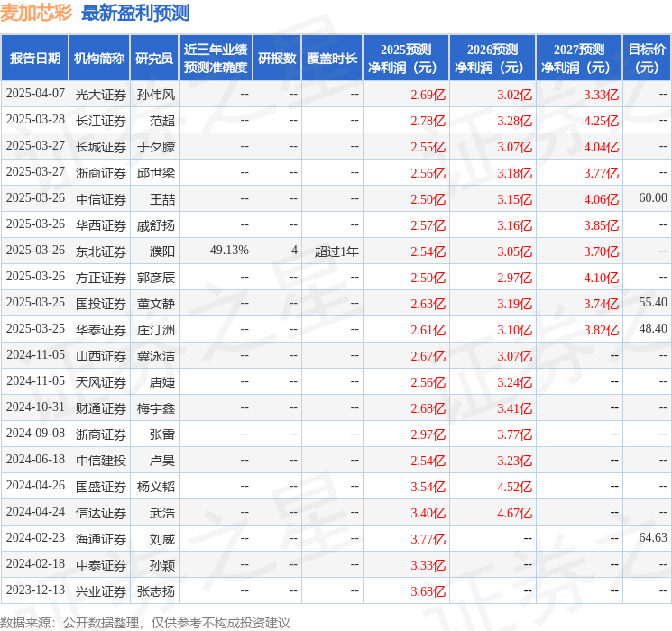Select the 东北证券 institution cell

pos(101,251)
